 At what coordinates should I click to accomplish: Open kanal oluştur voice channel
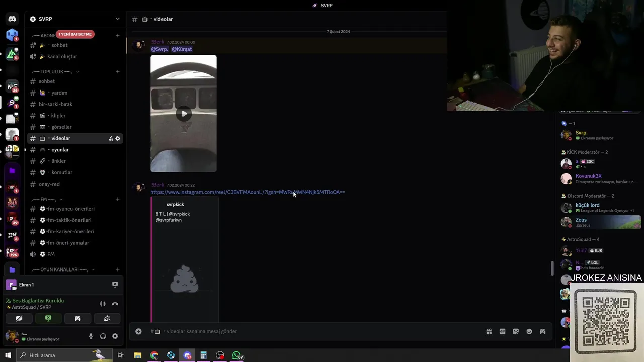(75, 57)
